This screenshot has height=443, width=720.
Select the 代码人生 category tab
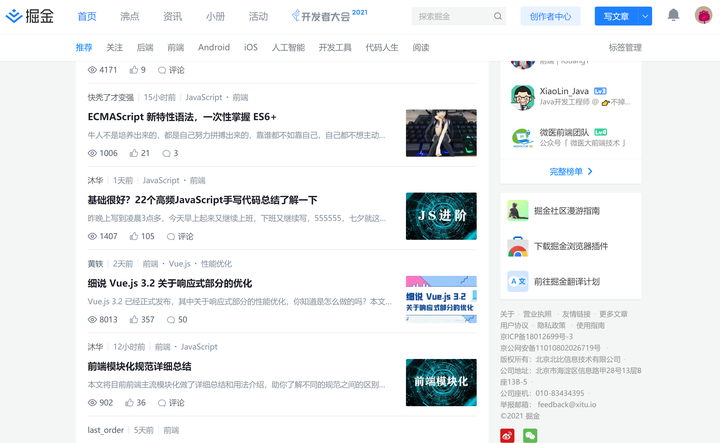coord(382,47)
